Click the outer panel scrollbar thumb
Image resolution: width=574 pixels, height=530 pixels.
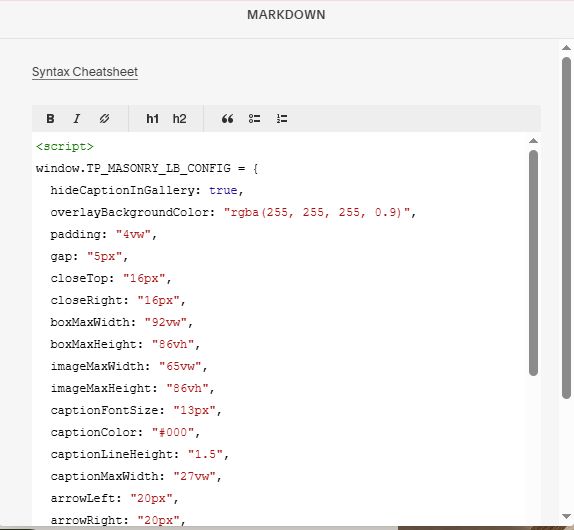tap(566, 228)
